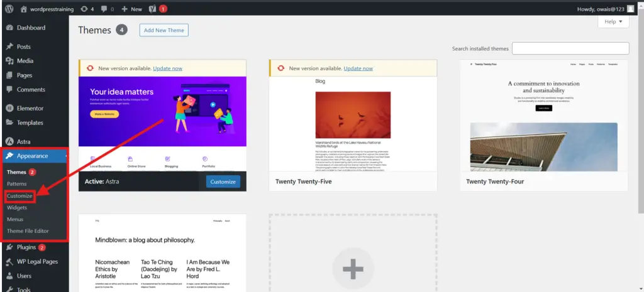
Task: Open the wordpresstraining site home link
Action: [x=47, y=9]
